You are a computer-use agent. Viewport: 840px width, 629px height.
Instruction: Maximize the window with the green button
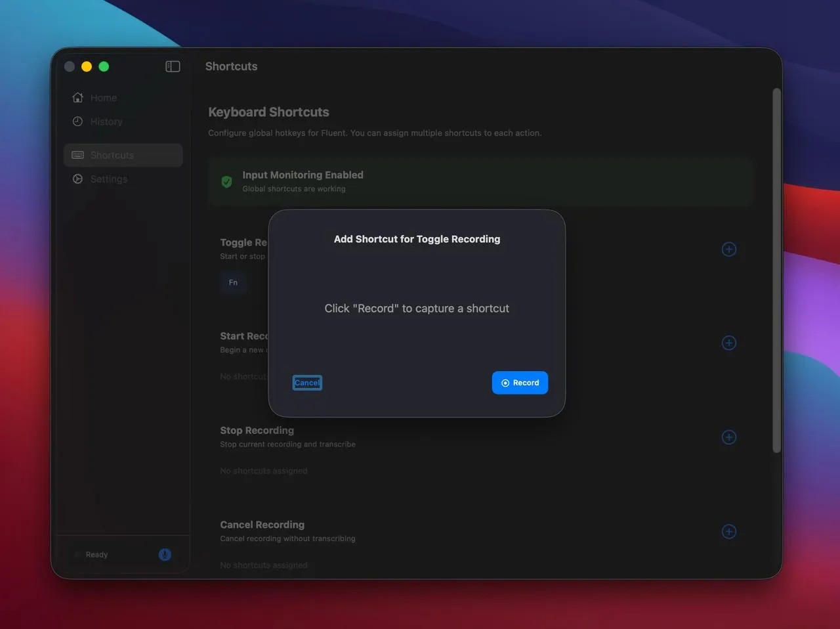(104, 66)
